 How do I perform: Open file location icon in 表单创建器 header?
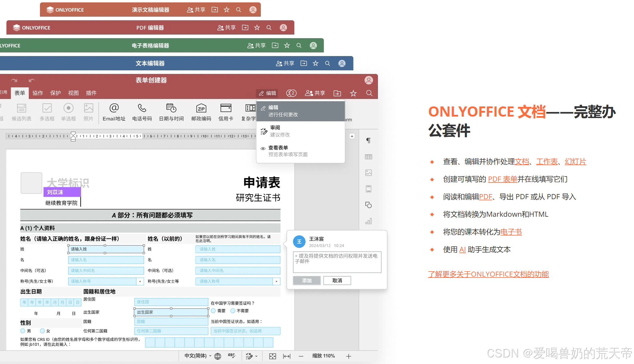tap(337, 93)
